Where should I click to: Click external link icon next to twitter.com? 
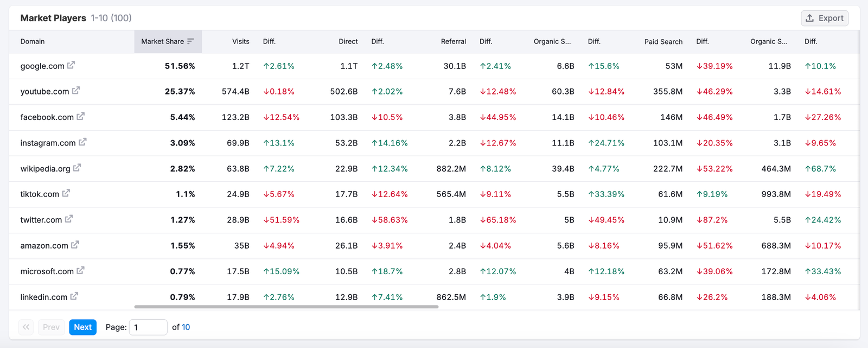tap(69, 219)
